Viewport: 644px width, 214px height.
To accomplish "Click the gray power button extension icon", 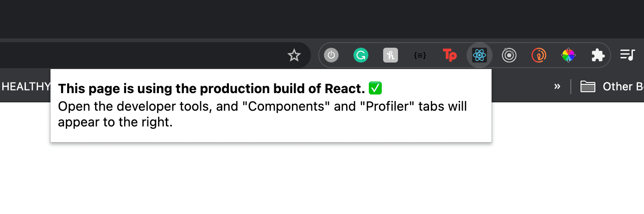I will coord(331,56).
